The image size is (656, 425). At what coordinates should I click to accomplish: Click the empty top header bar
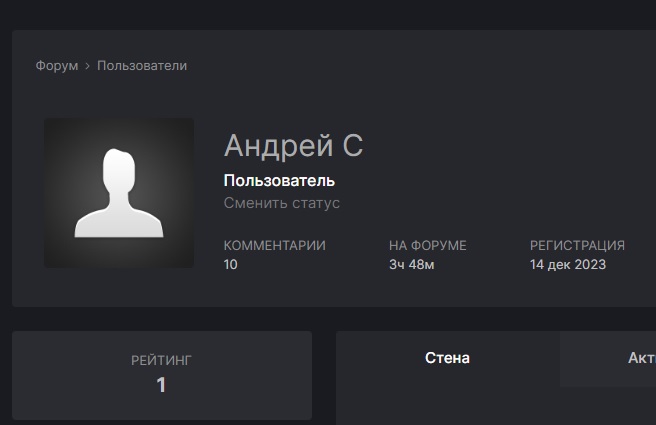click(x=328, y=12)
